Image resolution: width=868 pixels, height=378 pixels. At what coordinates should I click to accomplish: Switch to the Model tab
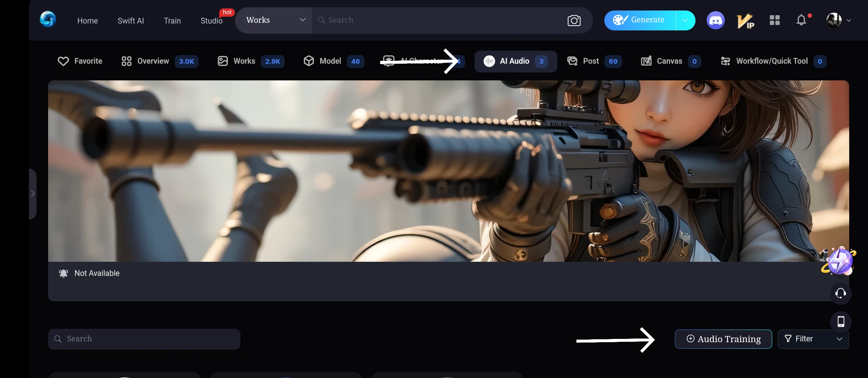[334, 61]
